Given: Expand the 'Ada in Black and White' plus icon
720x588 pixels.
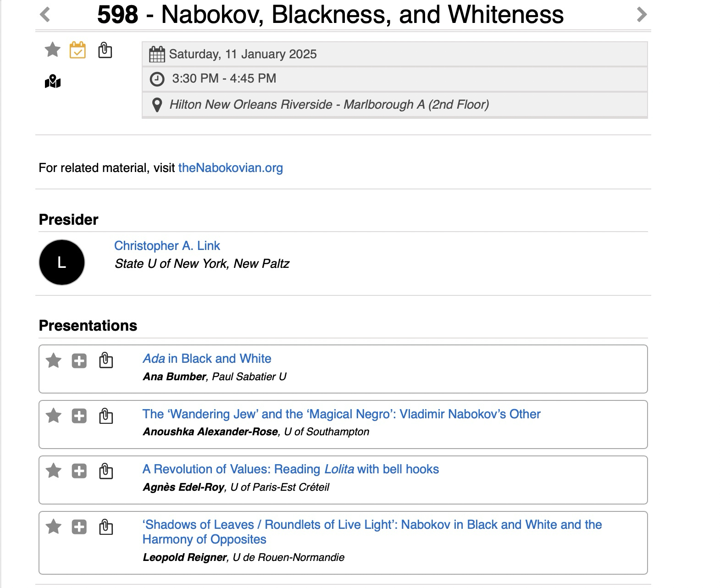Looking at the screenshot, I should [x=79, y=361].
